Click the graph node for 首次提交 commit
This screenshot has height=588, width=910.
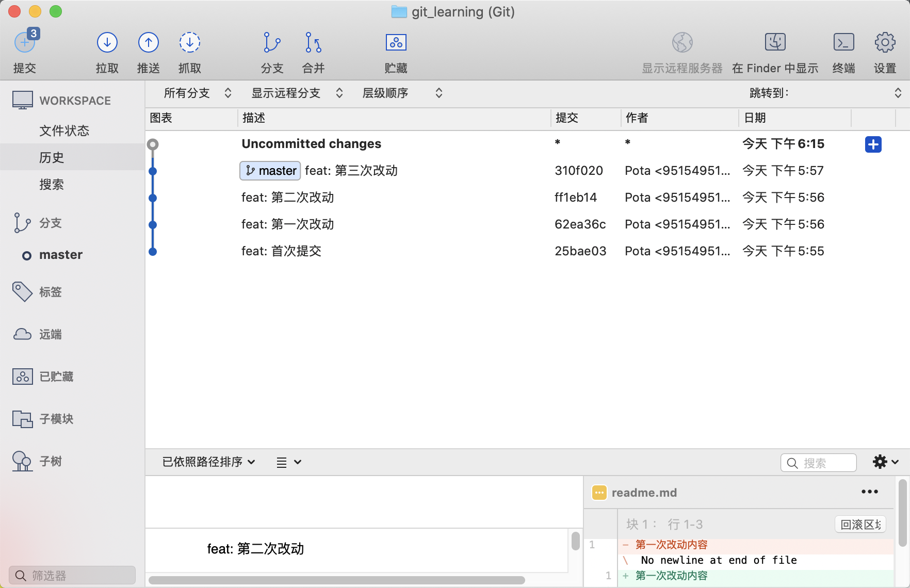pyautogui.click(x=153, y=252)
